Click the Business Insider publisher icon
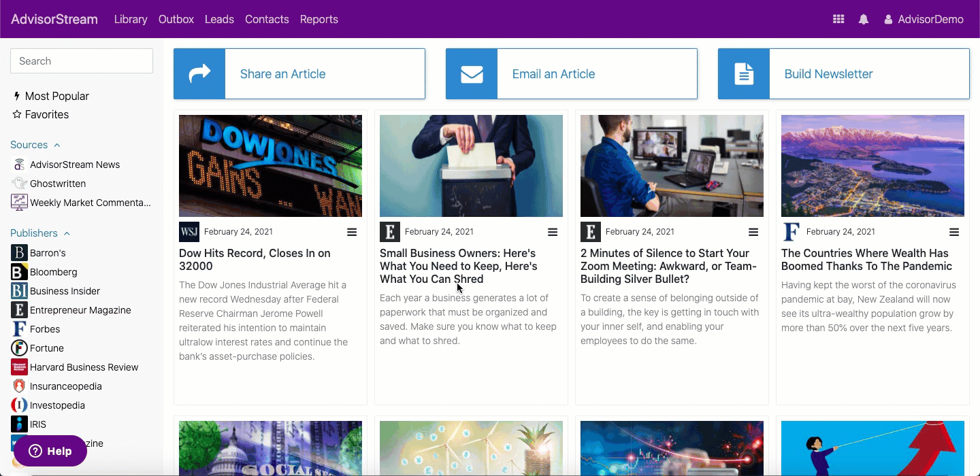This screenshot has width=980, height=476. click(19, 291)
